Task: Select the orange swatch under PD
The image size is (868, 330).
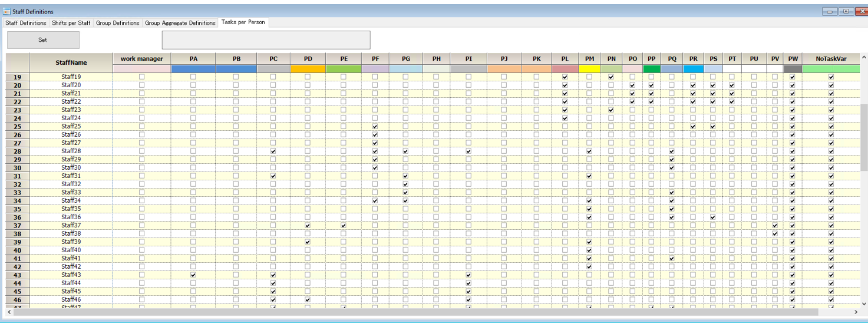Action: [x=308, y=69]
